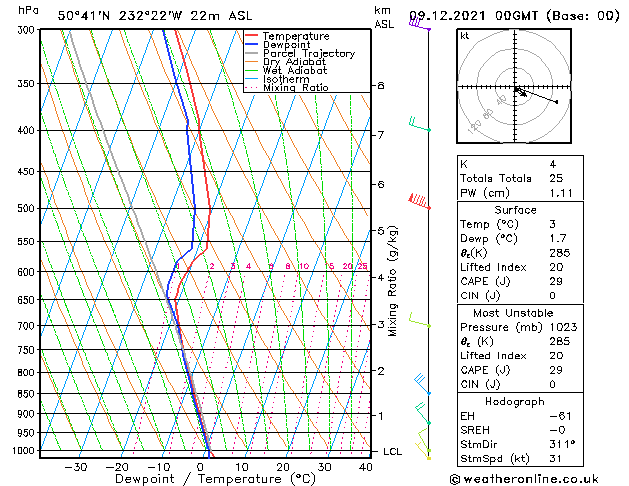Image resolution: width=629 pixels, height=486 pixels.
Task: Click the LCL marker label
Action: (392, 452)
